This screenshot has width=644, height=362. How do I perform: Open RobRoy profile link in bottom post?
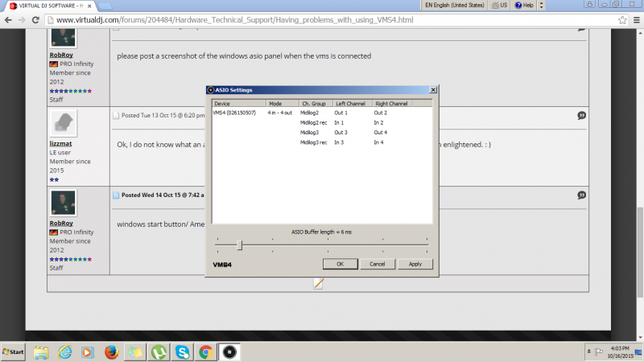coord(61,224)
